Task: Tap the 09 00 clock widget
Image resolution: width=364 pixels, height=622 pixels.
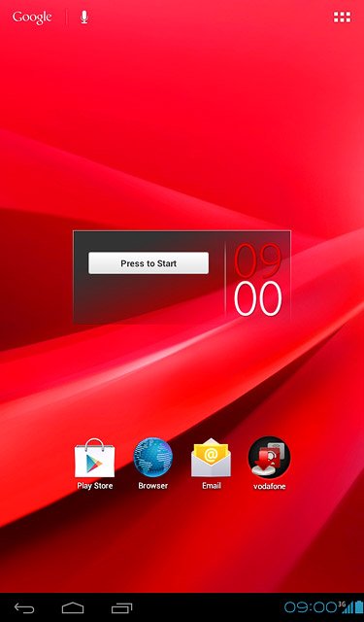Action: coord(258,279)
